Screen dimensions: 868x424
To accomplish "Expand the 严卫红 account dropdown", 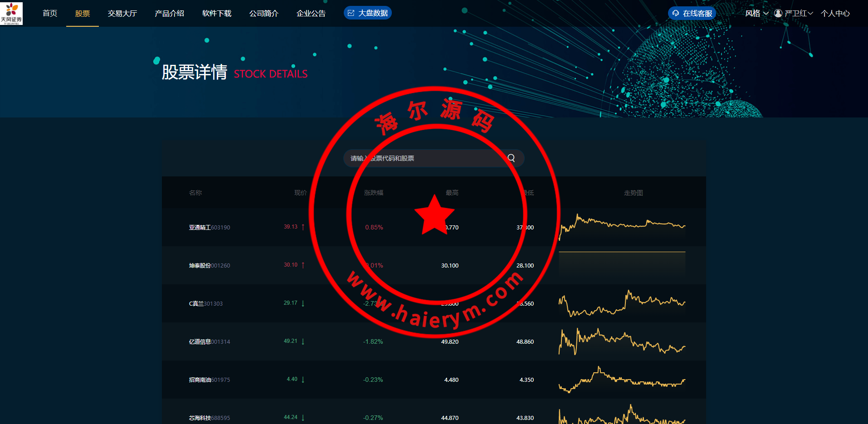I will pyautogui.click(x=795, y=13).
